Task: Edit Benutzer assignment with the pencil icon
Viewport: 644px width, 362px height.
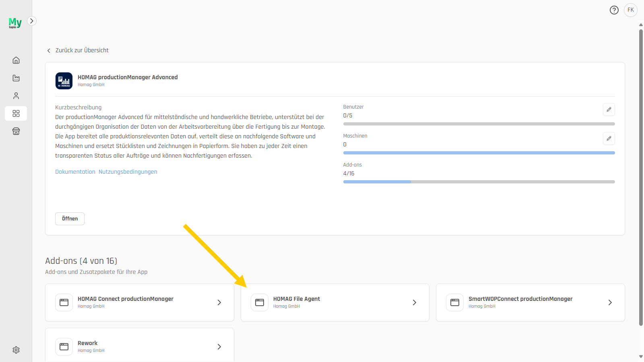Action: (x=609, y=109)
